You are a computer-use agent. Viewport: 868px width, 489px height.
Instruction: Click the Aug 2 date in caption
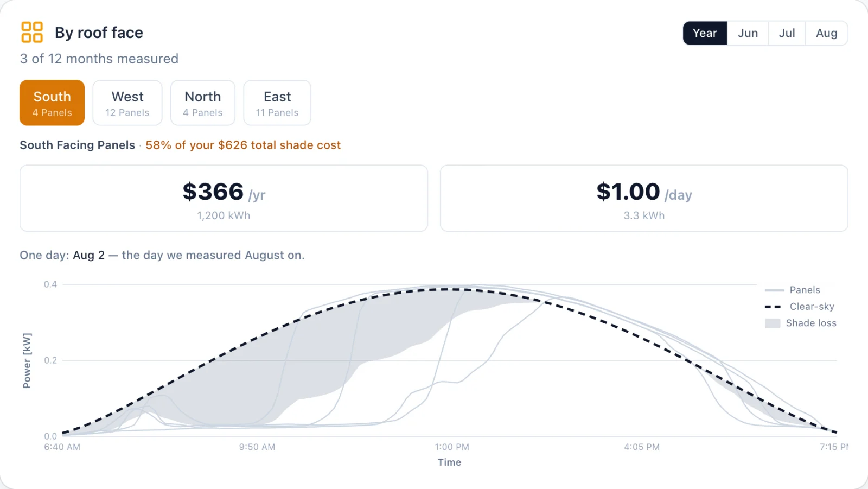[89, 255]
